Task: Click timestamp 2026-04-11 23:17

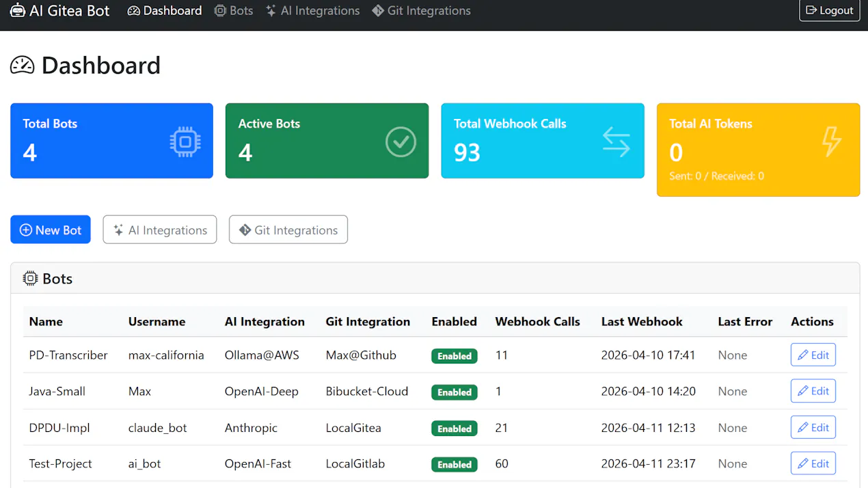Action: (648, 463)
